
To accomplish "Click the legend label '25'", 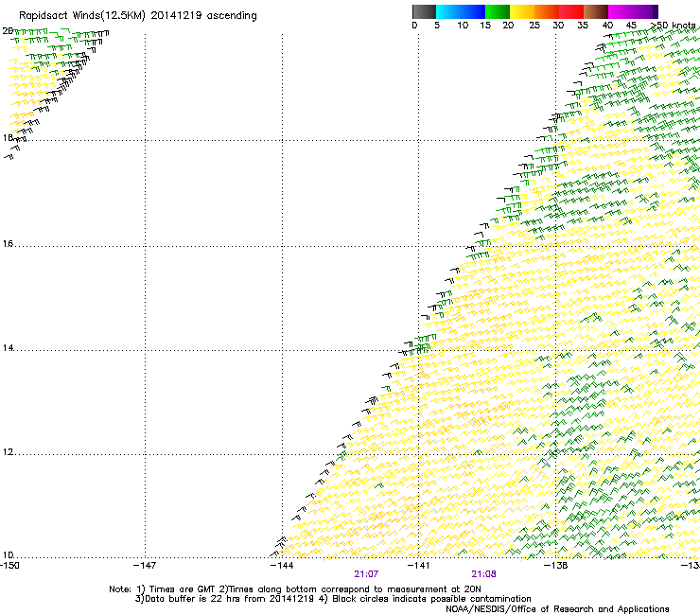I will click(534, 26).
